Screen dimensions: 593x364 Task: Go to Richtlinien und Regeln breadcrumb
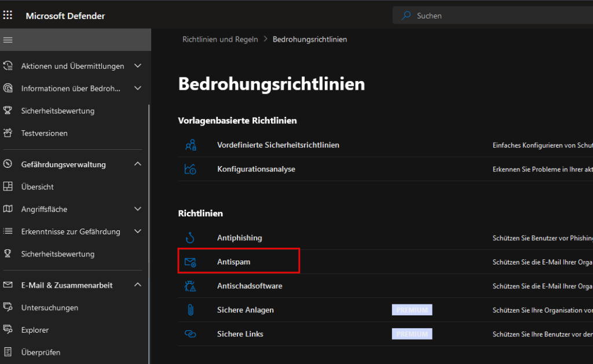pos(220,39)
